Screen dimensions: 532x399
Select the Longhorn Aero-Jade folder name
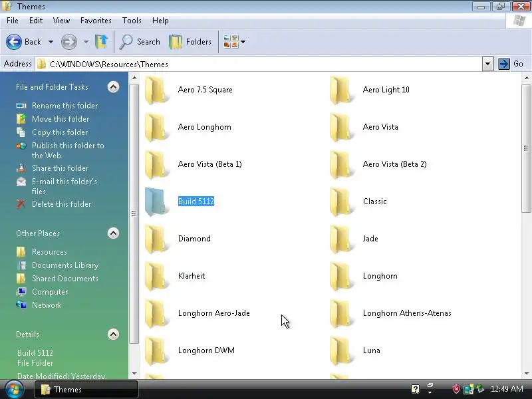(x=213, y=313)
